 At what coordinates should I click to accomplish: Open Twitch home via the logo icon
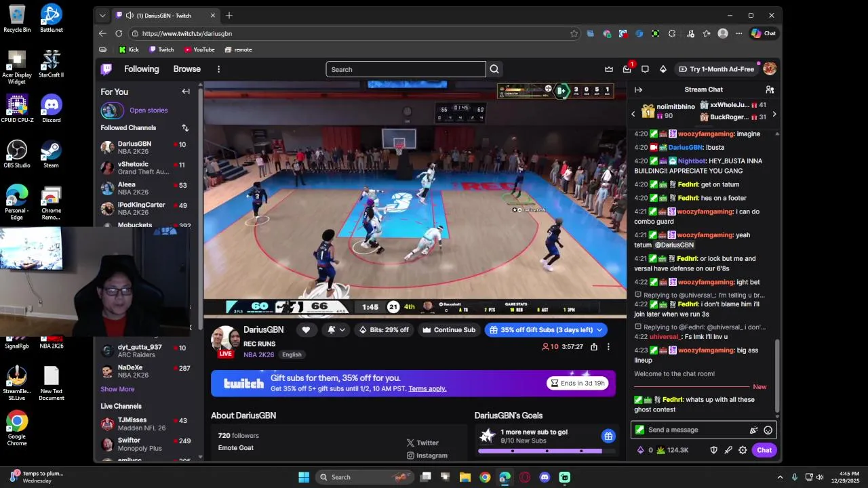(106, 69)
